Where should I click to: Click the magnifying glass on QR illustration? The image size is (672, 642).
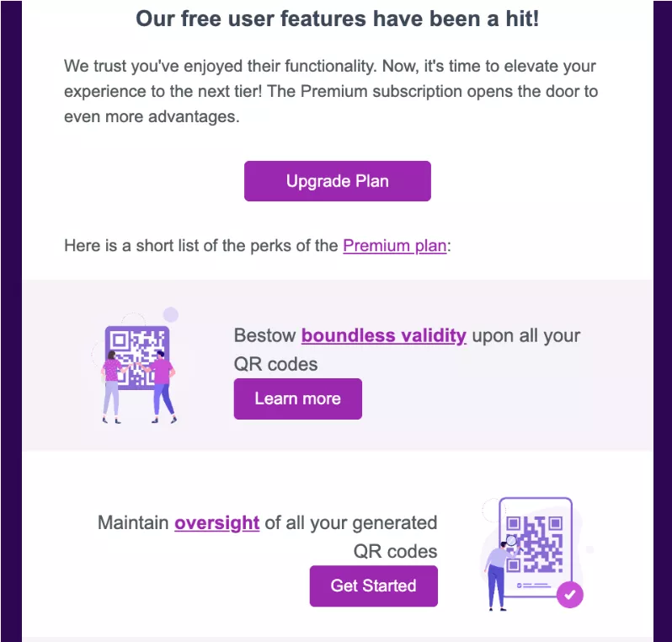tap(512, 541)
